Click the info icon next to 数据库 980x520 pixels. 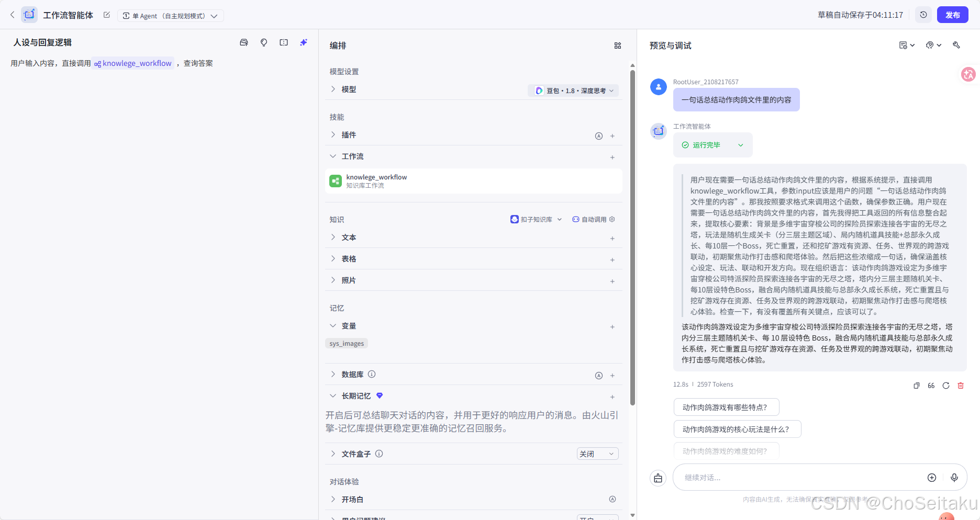(x=372, y=375)
